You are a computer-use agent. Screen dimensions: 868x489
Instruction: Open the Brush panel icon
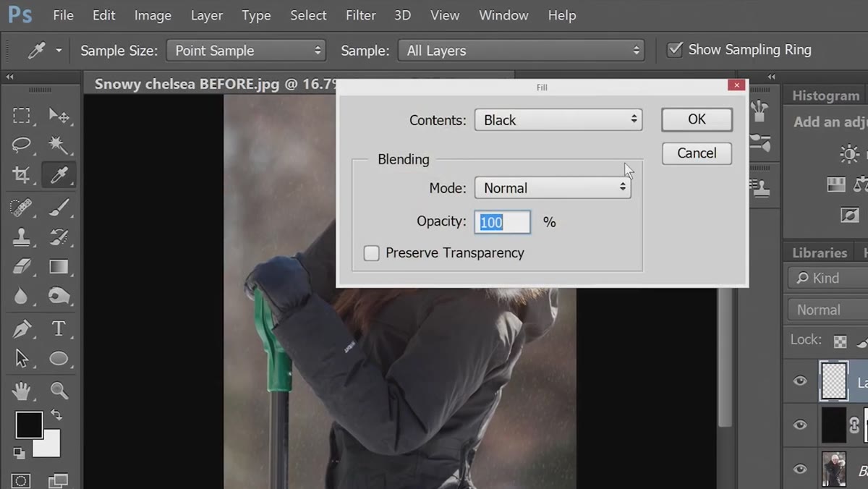point(759,142)
